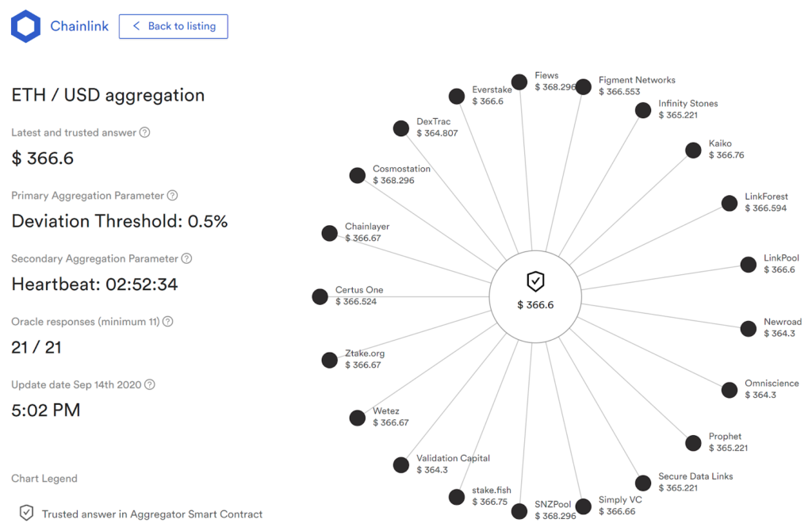Click the Chainlayer oracle node dot
The width and height of the screenshot is (812, 527).
(329, 233)
